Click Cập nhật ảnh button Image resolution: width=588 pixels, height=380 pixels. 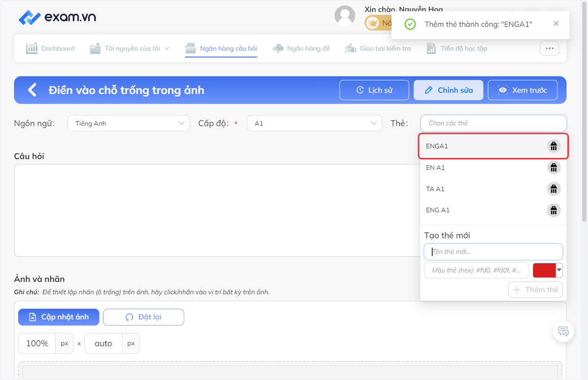click(x=59, y=317)
